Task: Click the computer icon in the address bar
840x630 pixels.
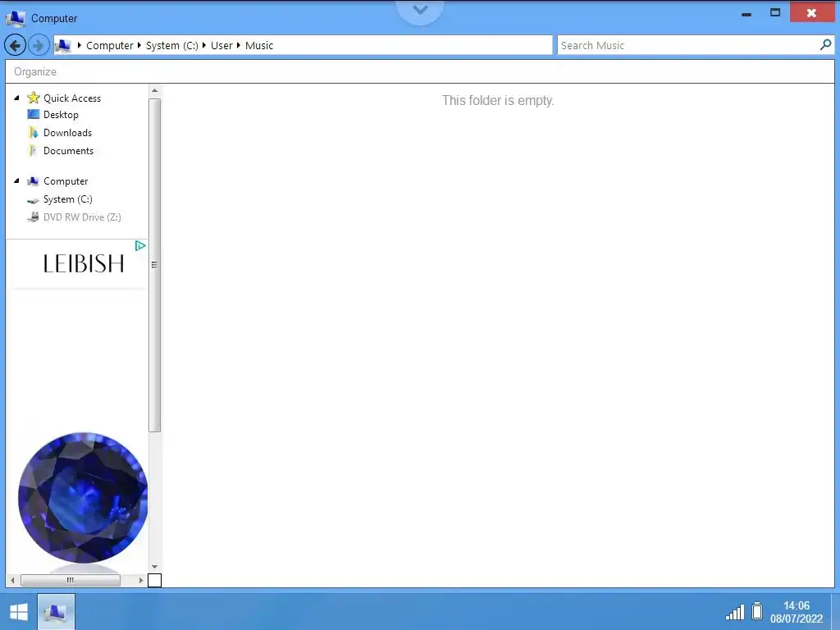Action: 63,46
